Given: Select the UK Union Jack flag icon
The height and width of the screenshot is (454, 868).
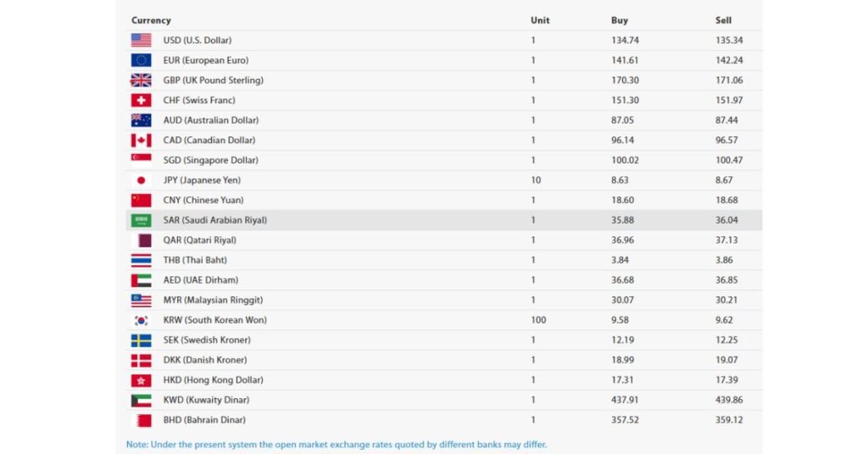Looking at the screenshot, I should pos(142,80).
